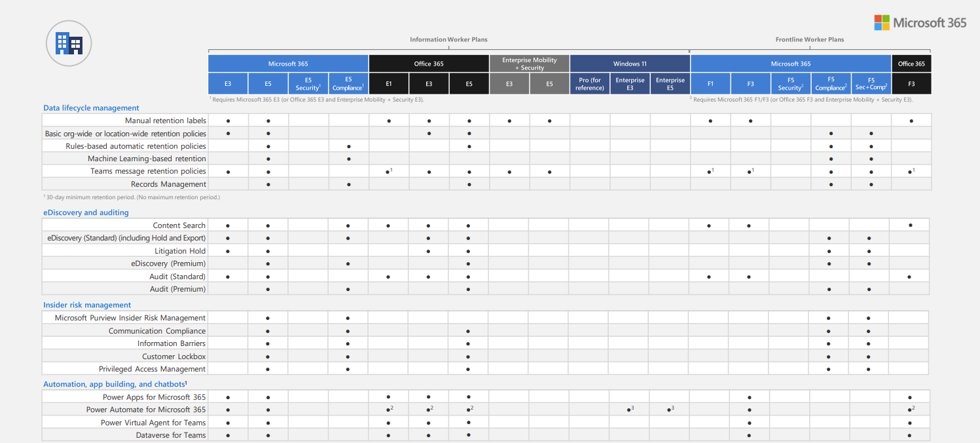Select the Communication Compliance row label
The height and width of the screenshot is (443, 980).
click(157, 331)
